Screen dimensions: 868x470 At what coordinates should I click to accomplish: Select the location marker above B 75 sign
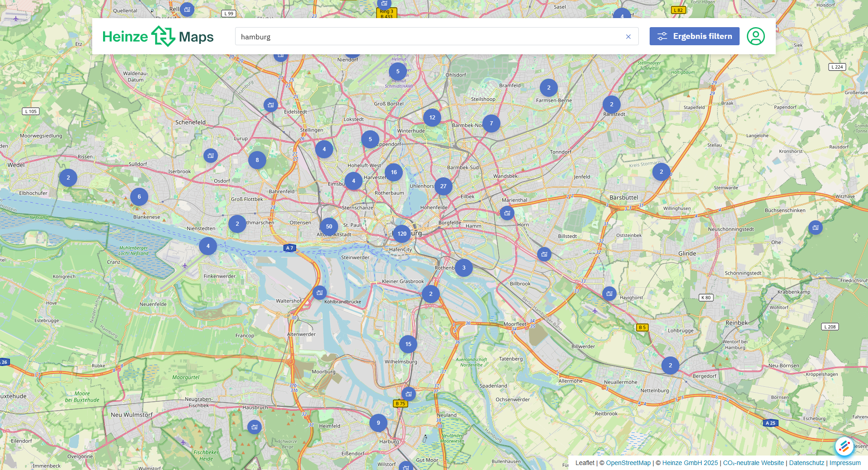tap(409, 394)
